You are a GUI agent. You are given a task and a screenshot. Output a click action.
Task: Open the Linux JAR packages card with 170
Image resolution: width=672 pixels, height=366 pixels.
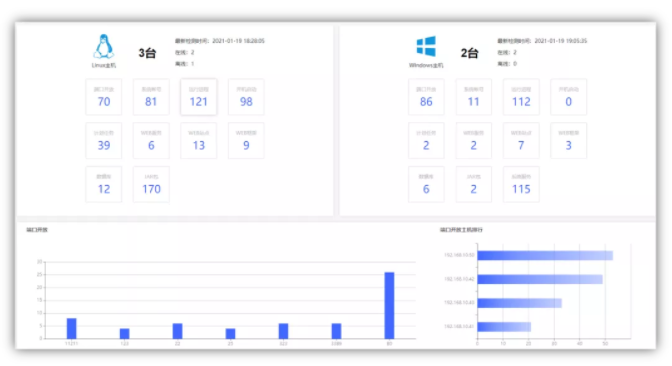(x=151, y=184)
